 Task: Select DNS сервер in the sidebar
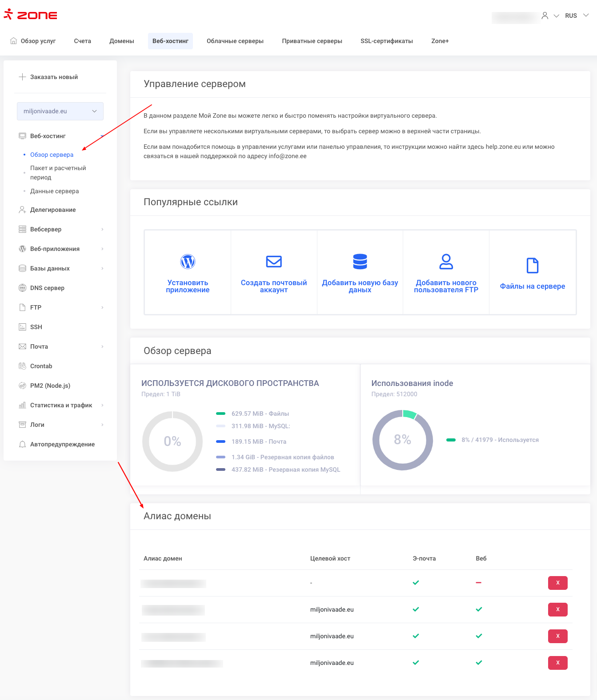click(47, 288)
